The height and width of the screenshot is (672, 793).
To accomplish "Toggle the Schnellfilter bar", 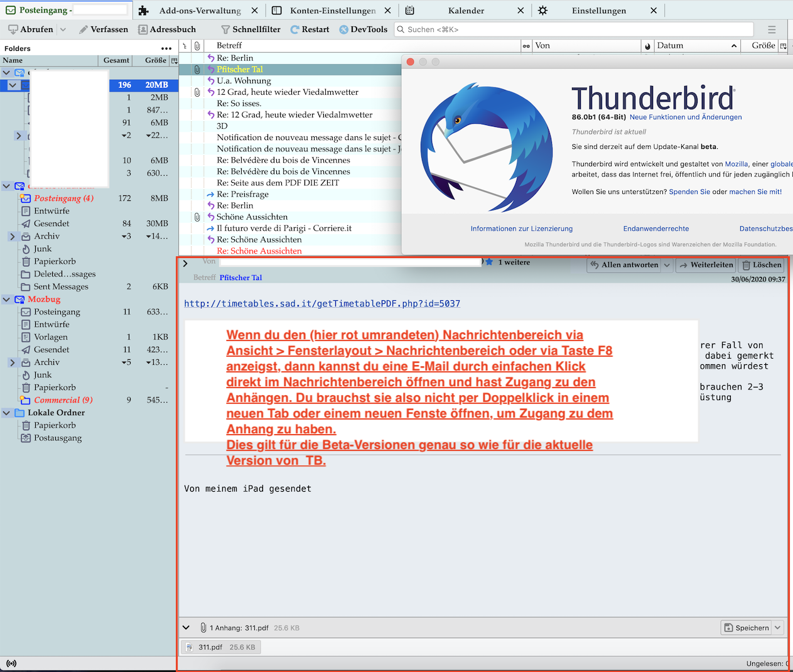I will [x=251, y=30].
